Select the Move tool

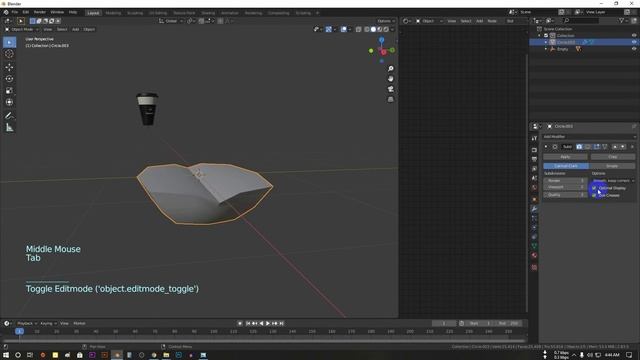click(x=9, y=67)
